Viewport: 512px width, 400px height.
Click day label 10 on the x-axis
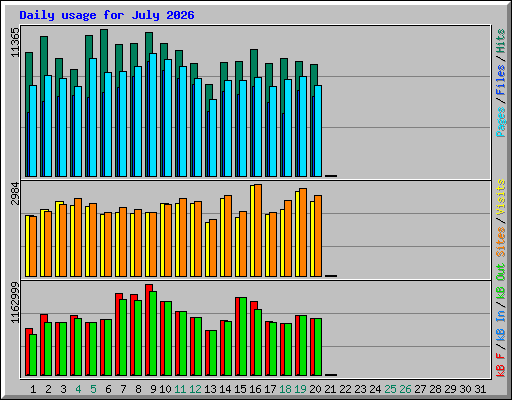(x=165, y=389)
